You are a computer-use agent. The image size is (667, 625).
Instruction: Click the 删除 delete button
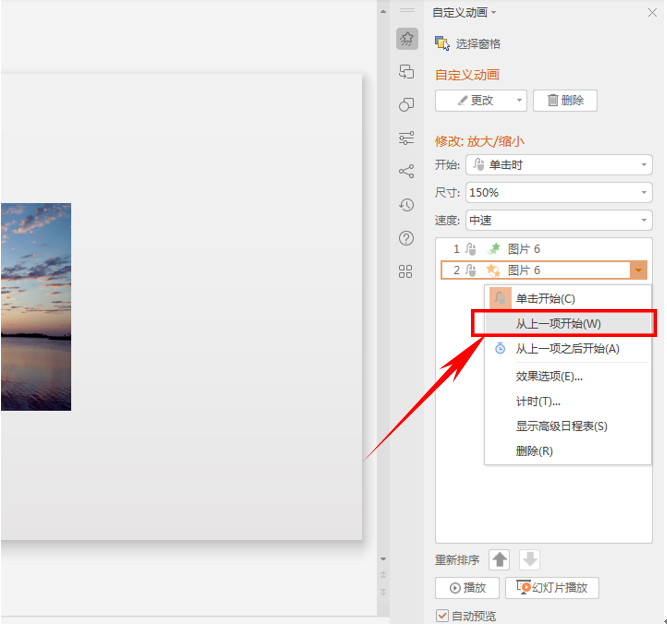pyautogui.click(x=565, y=100)
